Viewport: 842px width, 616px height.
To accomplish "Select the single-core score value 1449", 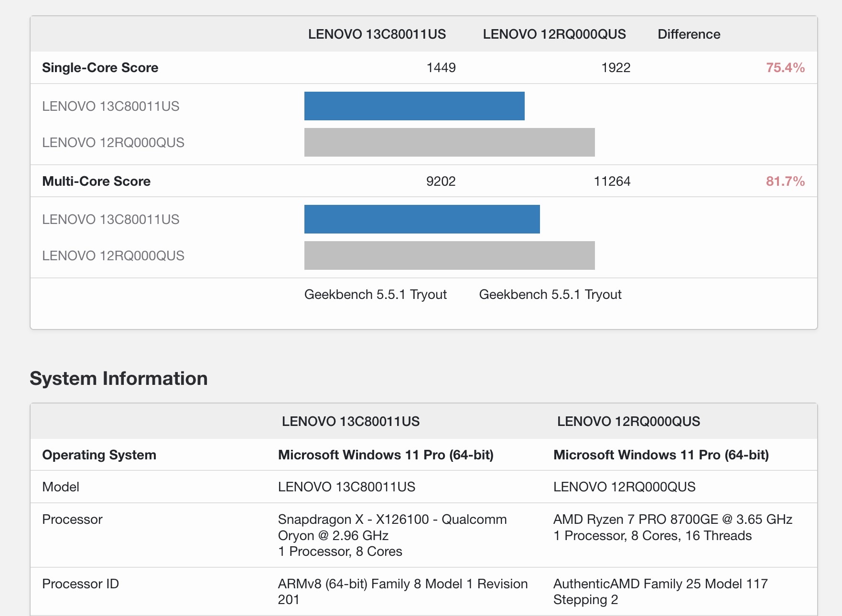I will pos(441,68).
